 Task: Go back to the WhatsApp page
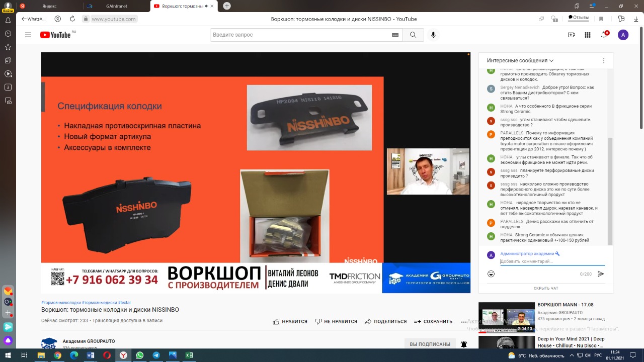(33, 19)
